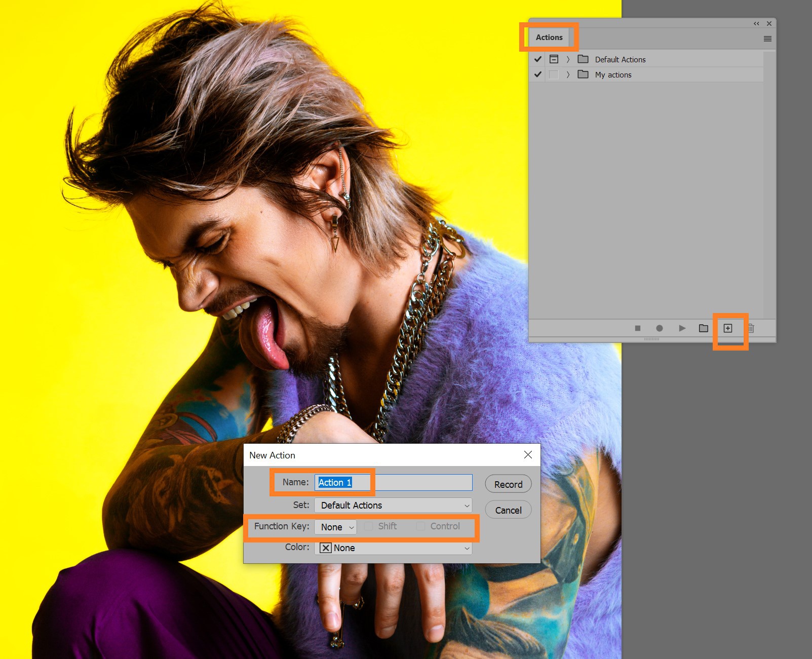Close the Actions panel
This screenshot has width=812, height=659.
(769, 23)
